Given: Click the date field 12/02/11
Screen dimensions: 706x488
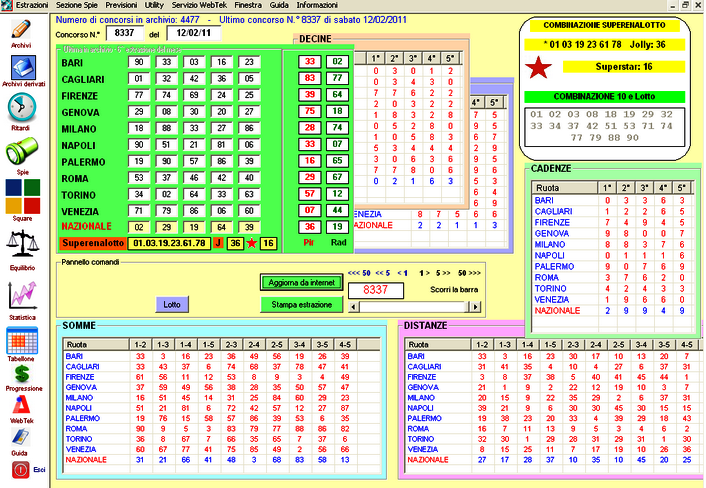Looking at the screenshot, I should coord(194,33).
